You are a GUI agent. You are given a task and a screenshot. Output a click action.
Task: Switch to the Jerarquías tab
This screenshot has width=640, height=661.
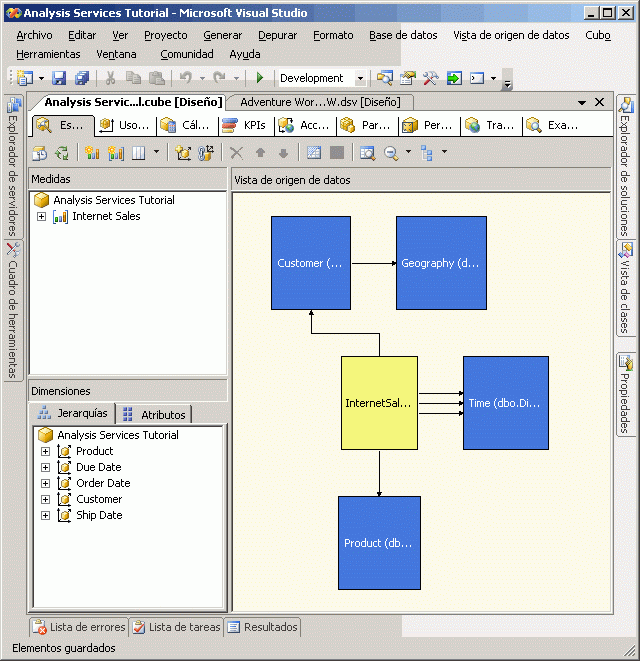pos(73,413)
